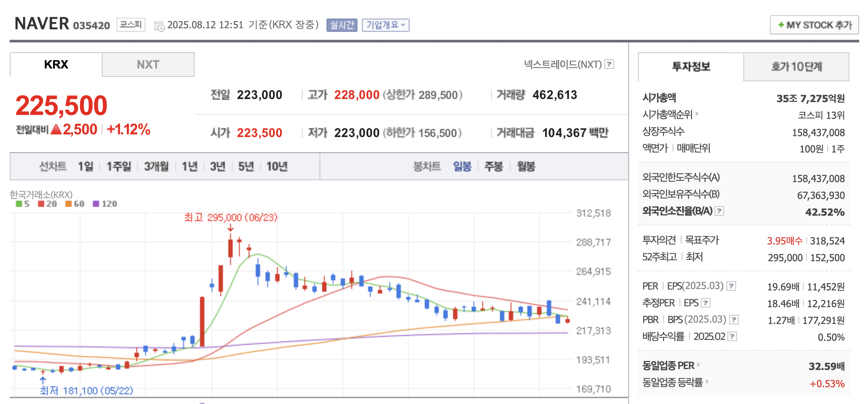Open the help icon beside 외국인소진율(B/A)
Screen dimensions: 868x404
(x=719, y=211)
